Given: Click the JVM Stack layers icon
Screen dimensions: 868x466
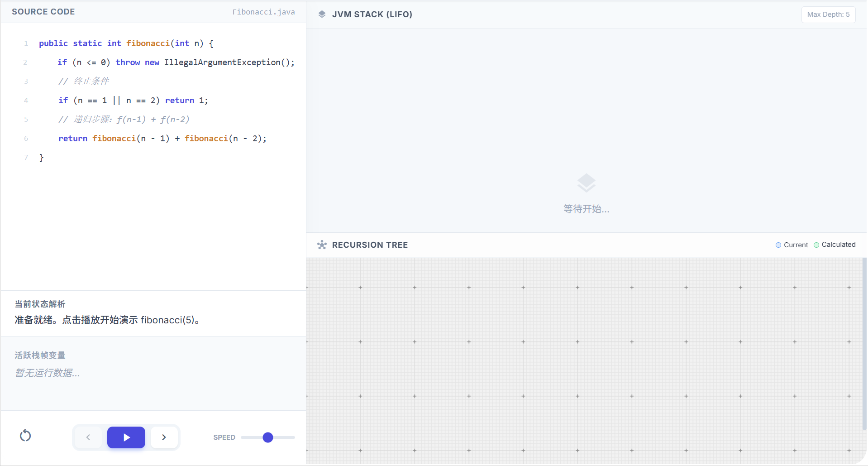Looking at the screenshot, I should point(322,14).
